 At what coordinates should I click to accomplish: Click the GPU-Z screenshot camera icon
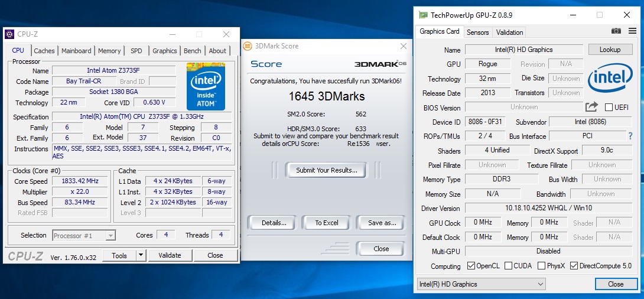point(616,31)
